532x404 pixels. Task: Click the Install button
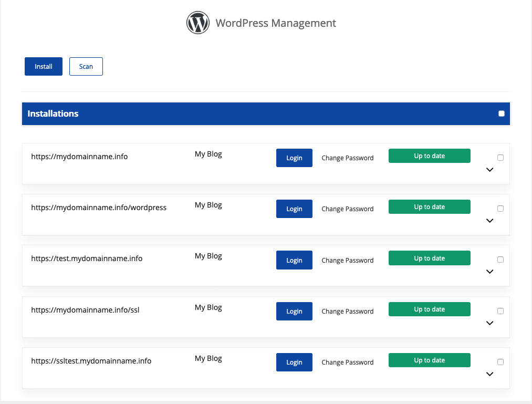[x=44, y=67]
